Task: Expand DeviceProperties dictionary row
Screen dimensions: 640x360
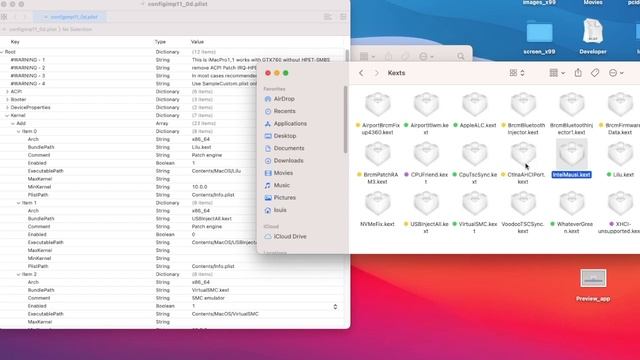Action: tap(7, 107)
